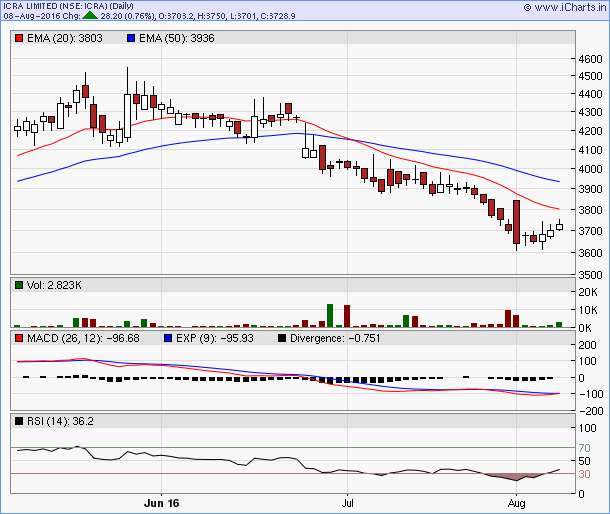The image size is (610, 514).
Task: Click the 08-Aug-2016 Chg date text
Action: click(x=42, y=16)
